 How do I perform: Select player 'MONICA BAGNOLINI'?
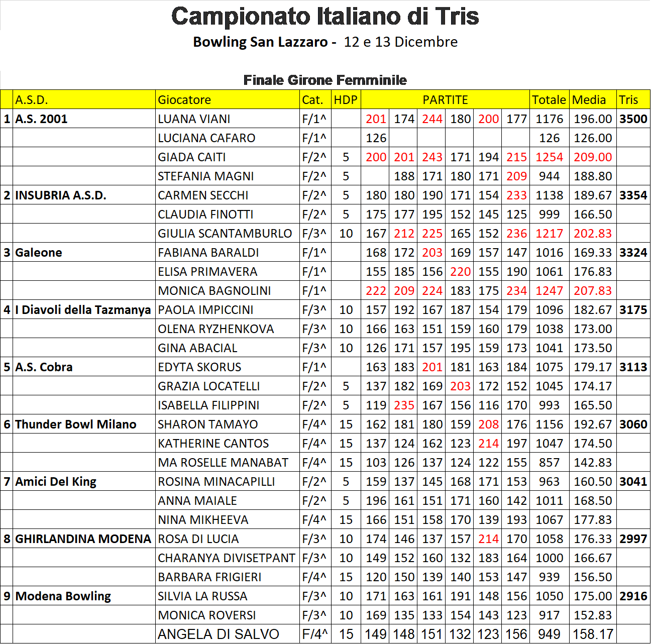(x=214, y=290)
